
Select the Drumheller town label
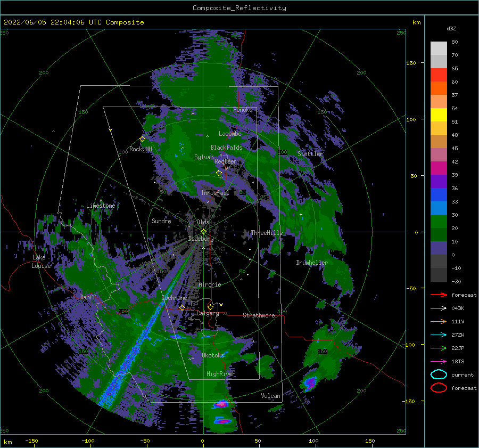point(312,263)
